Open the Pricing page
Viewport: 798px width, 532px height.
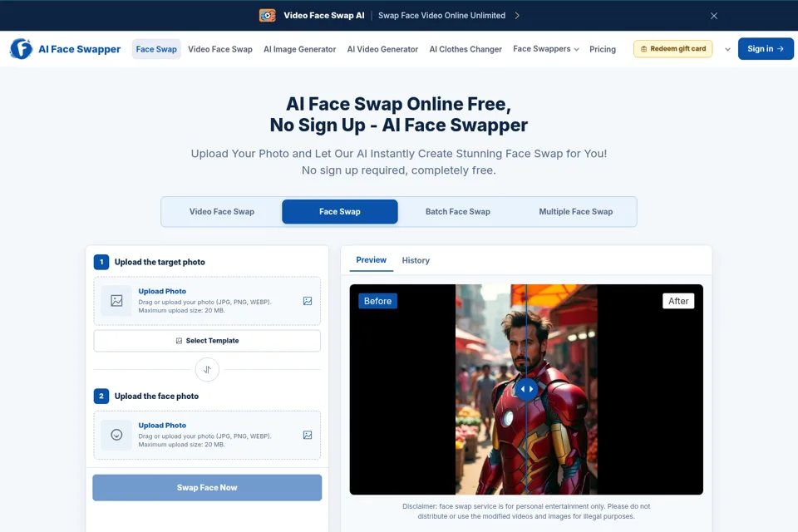pos(603,49)
